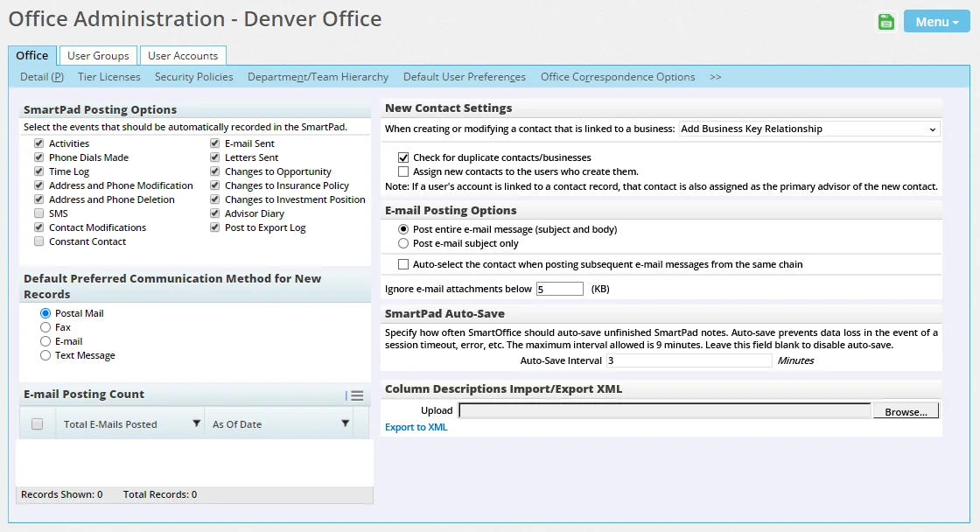Toggle Check for duplicate contacts/businesses
The image size is (980, 532).
click(403, 157)
